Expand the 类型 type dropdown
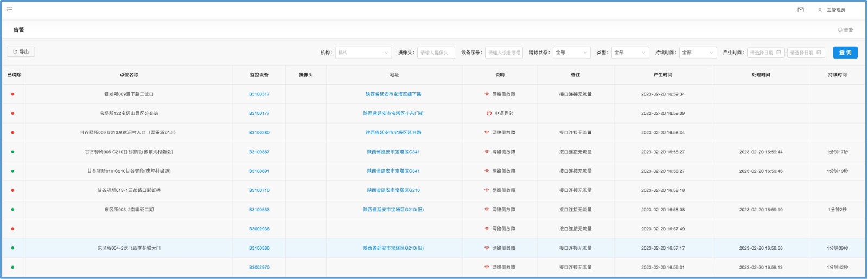Image resolution: width=868 pixels, height=279 pixels. [x=630, y=53]
